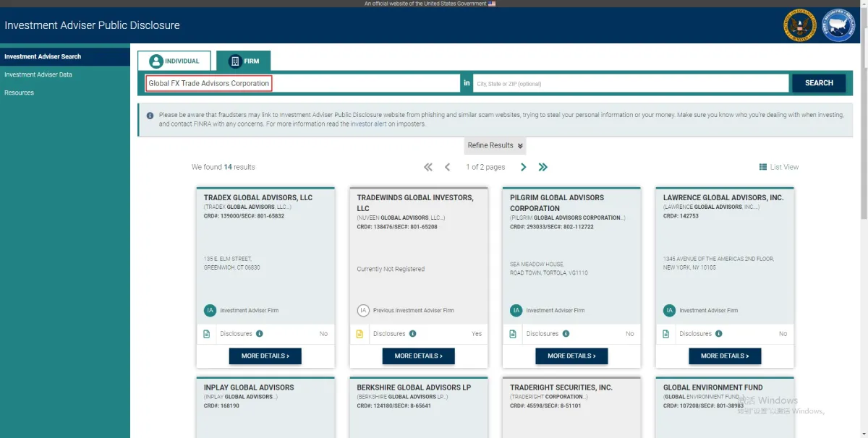This screenshot has height=438, width=868.
Task: Open More Details for Lawrence Global Advisors
Action: click(x=725, y=356)
